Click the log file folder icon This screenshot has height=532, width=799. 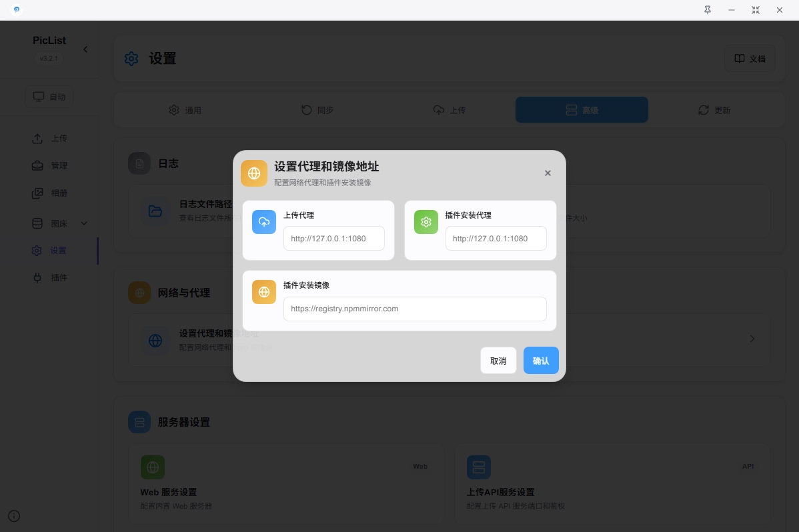coord(155,211)
